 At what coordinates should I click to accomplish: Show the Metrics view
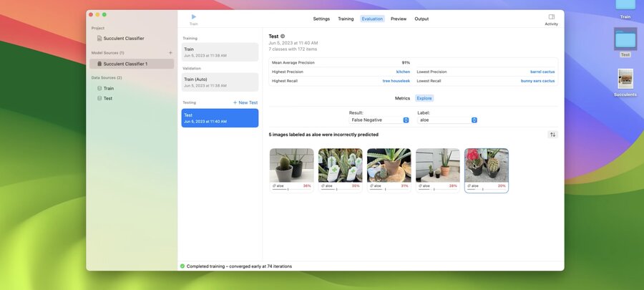(x=402, y=98)
